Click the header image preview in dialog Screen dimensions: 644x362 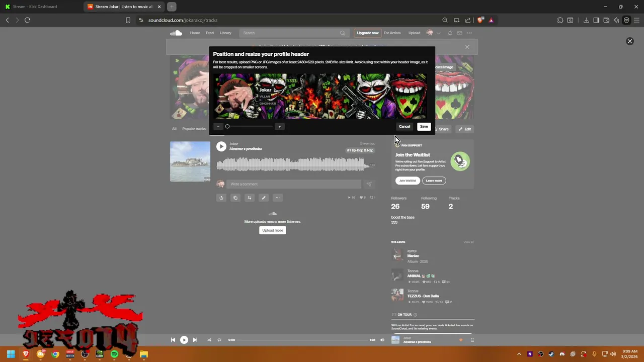click(320, 96)
